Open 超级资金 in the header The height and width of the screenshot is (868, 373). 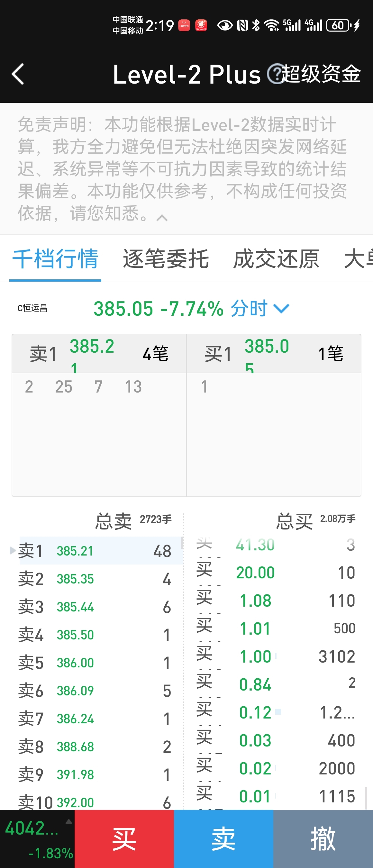[x=321, y=74]
